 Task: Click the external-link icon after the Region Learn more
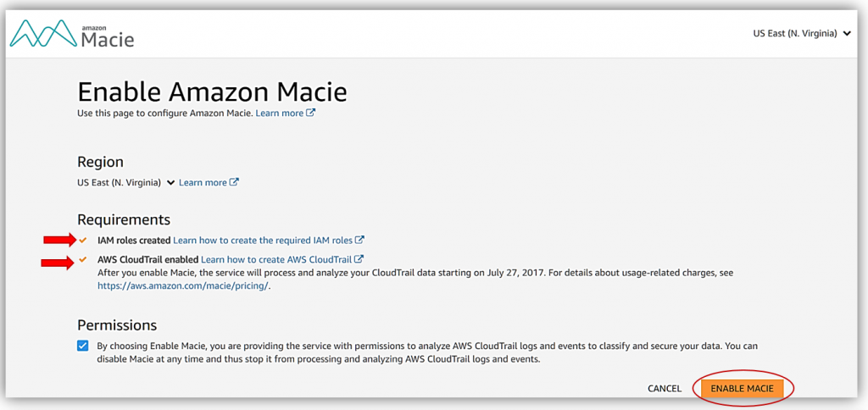[x=234, y=182]
